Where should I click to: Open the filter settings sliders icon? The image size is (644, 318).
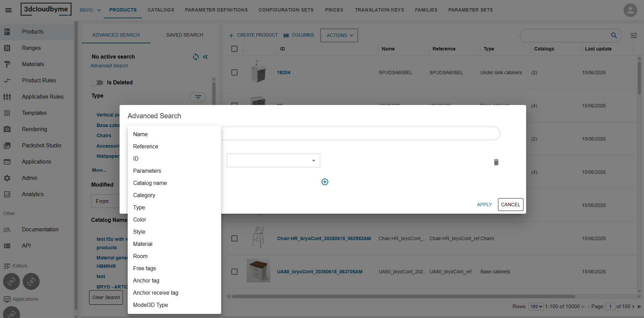click(634, 35)
